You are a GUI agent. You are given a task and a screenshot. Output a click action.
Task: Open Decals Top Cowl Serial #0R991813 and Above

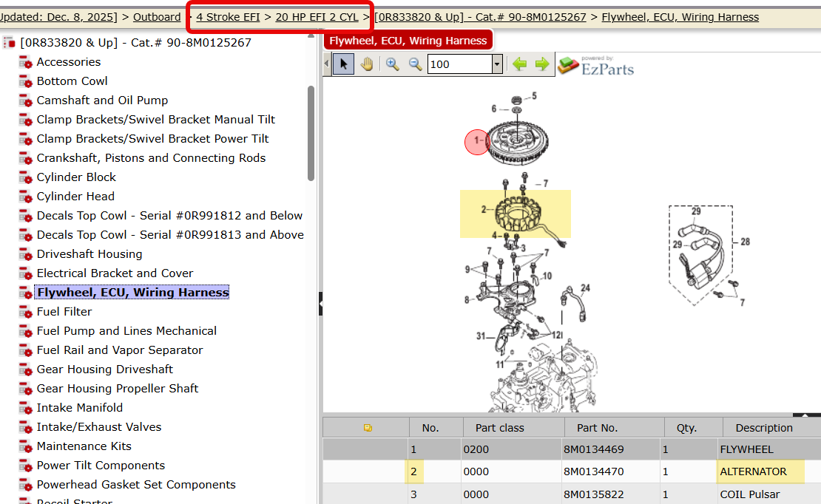tap(170, 235)
